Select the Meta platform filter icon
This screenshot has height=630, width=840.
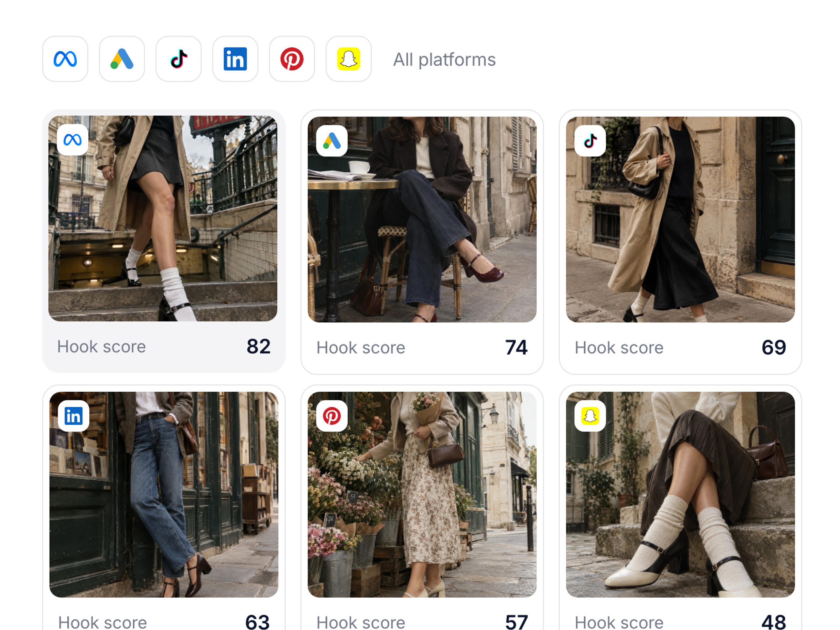(65, 59)
